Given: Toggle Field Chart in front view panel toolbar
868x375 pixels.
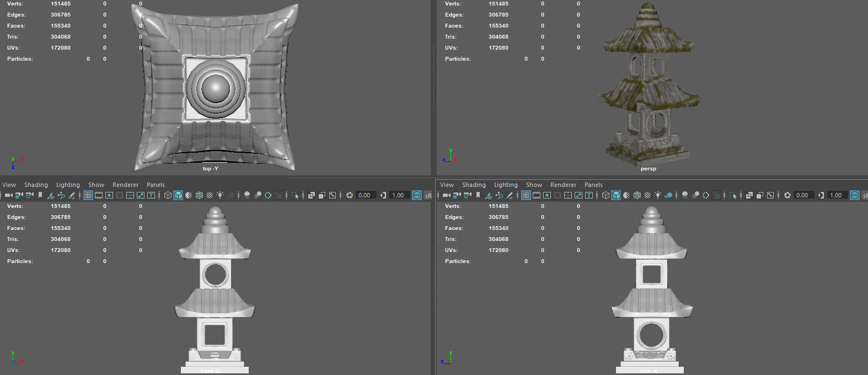Looking at the screenshot, I should click(130, 195).
